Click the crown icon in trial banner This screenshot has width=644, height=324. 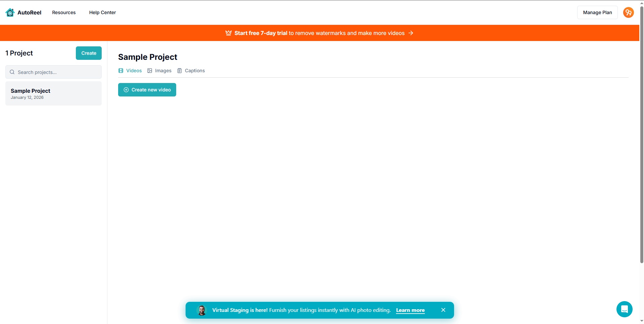click(229, 33)
